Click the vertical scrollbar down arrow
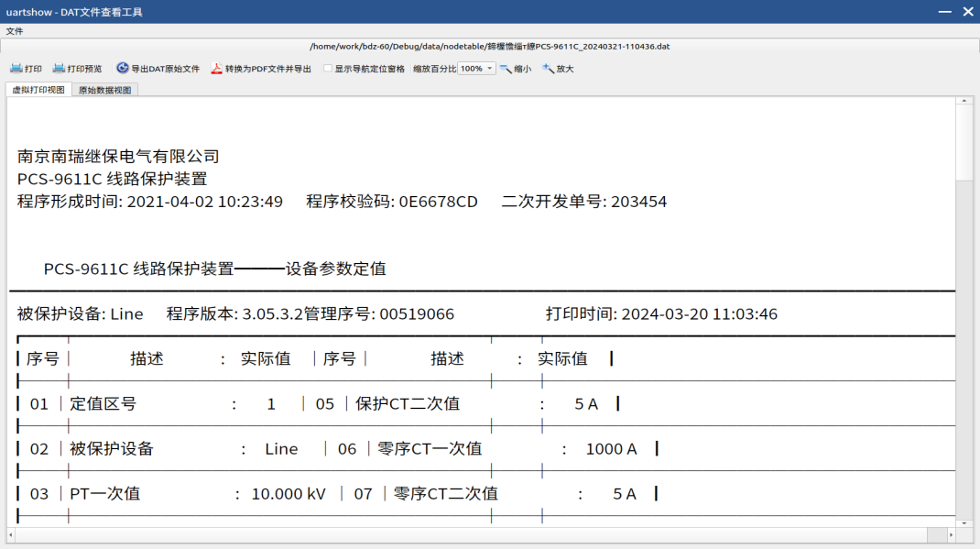980x549 pixels. click(964, 523)
